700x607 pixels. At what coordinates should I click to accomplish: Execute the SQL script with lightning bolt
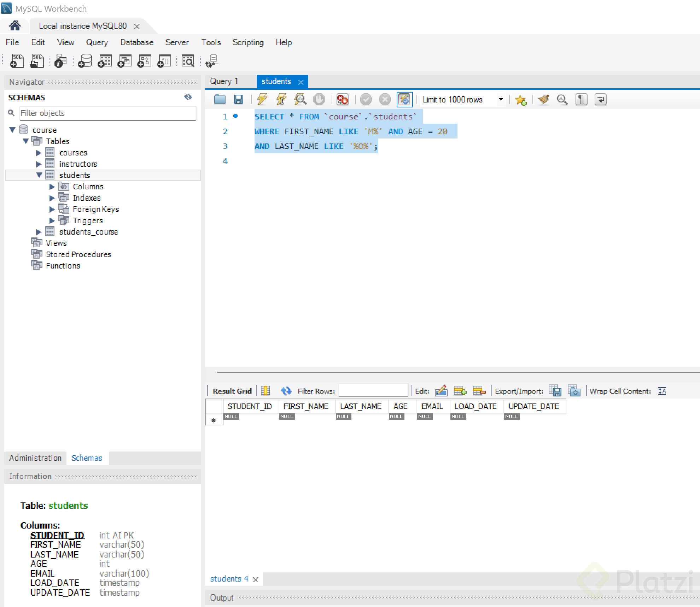[262, 100]
